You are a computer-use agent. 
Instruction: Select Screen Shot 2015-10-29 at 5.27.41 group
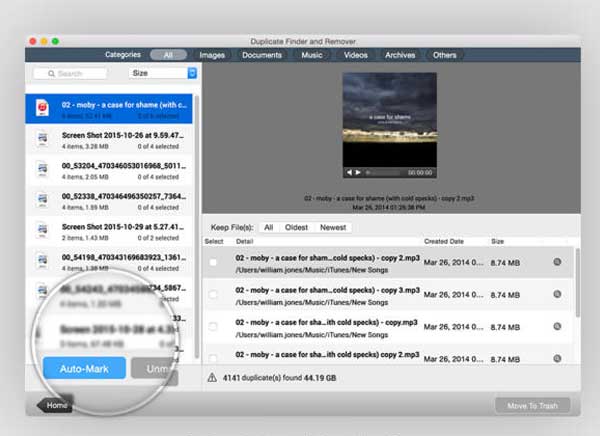click(x=109, y=231)
